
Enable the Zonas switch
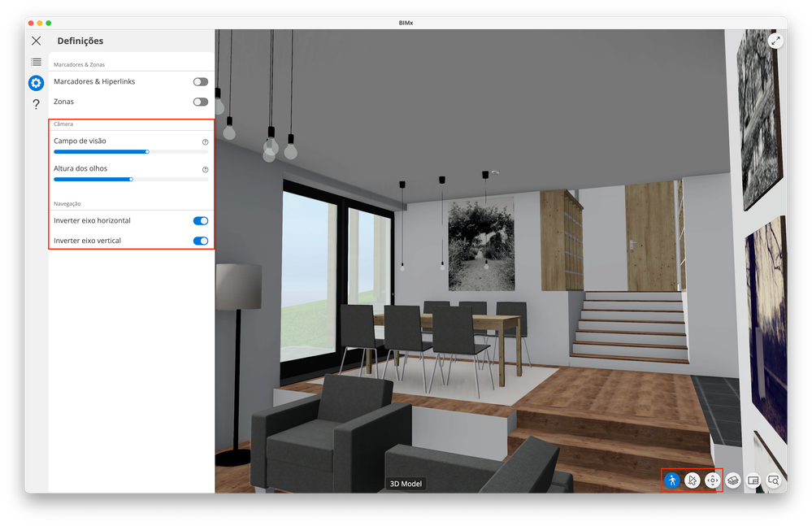[201, 102]
